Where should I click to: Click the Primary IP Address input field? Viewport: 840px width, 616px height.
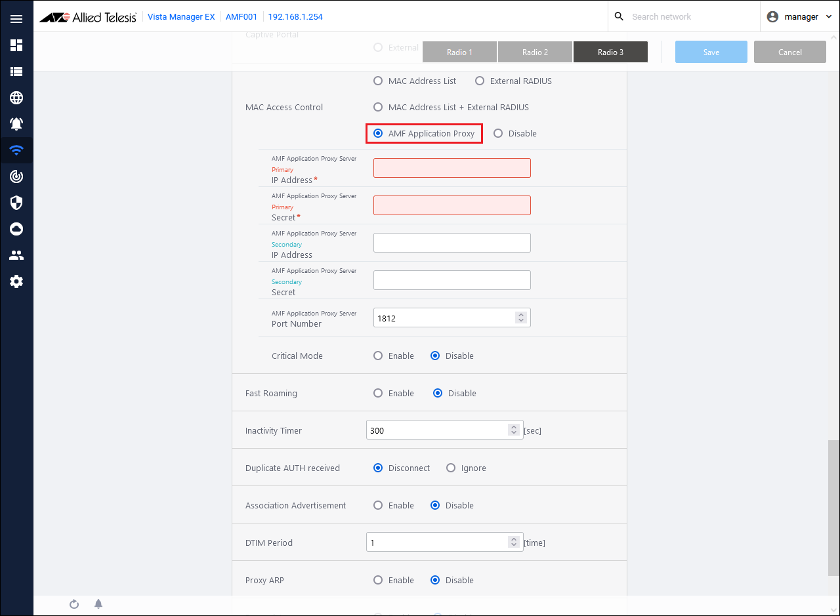click(451, 168)
